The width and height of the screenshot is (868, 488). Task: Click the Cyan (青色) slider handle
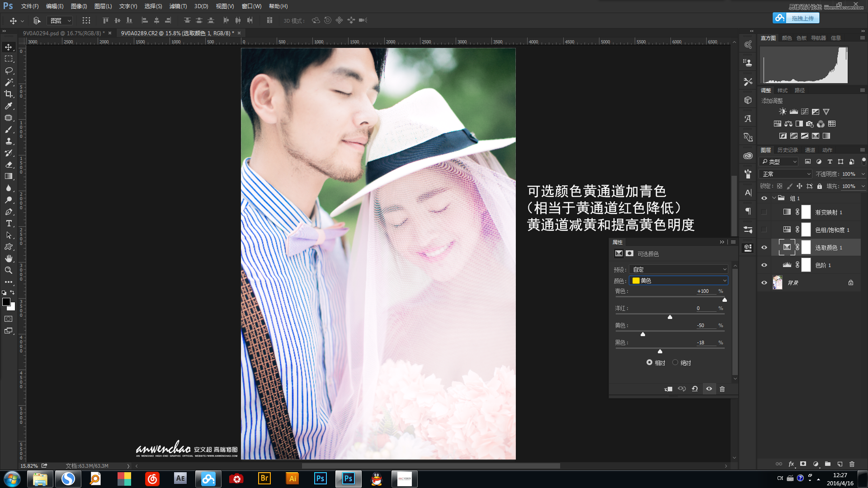724,300
